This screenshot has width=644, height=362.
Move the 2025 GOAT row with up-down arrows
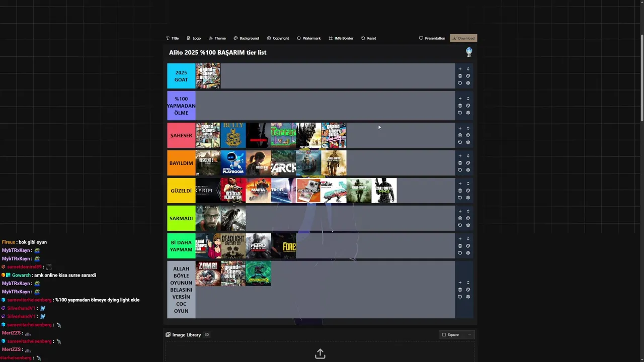pos(468,69)
